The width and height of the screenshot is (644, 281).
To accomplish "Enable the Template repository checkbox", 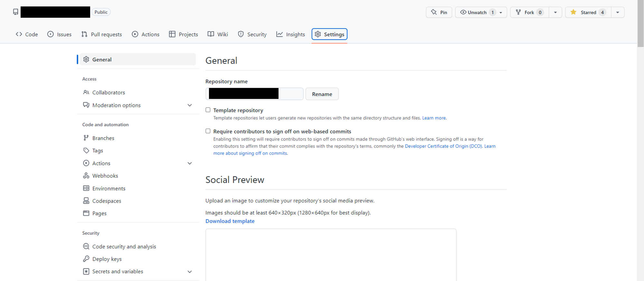I will 208,110.
